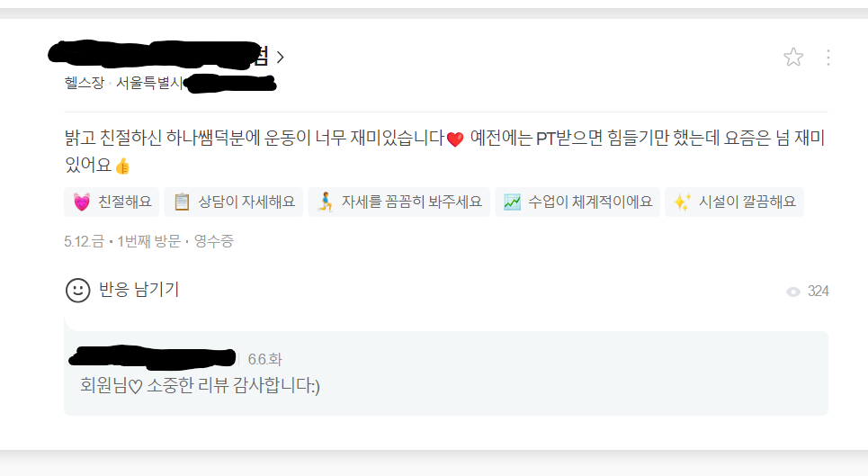Click the sparkles icon on 시설이 깔끔해요

(x=682, y=202)
